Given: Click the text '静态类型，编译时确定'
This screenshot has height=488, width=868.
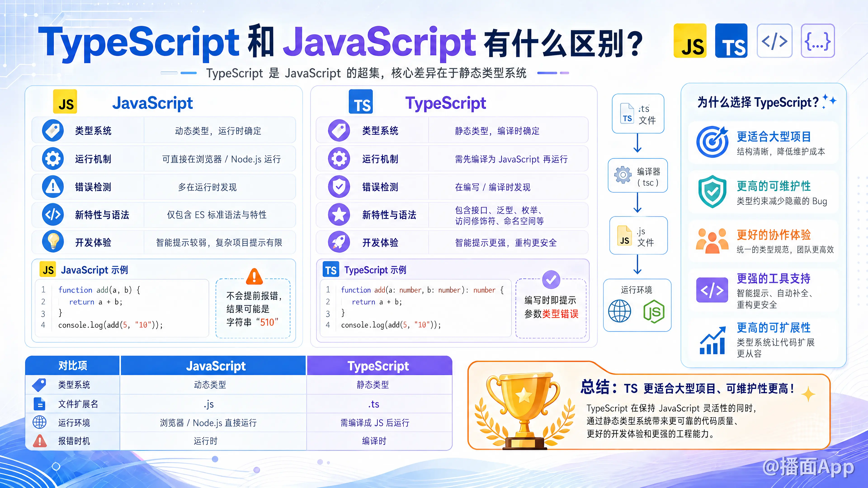Looking at the screenshot, I should pos(497,131).
